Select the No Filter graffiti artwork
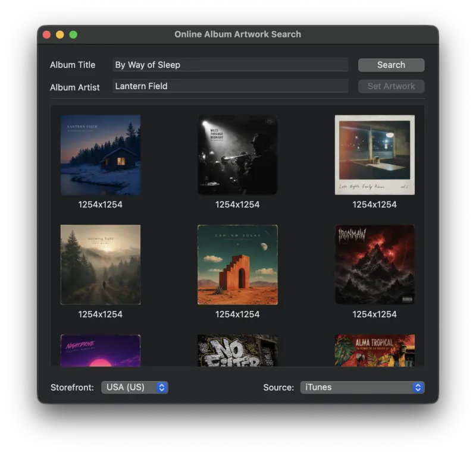Viewport: 476px width, 453px height. point(237,351)
